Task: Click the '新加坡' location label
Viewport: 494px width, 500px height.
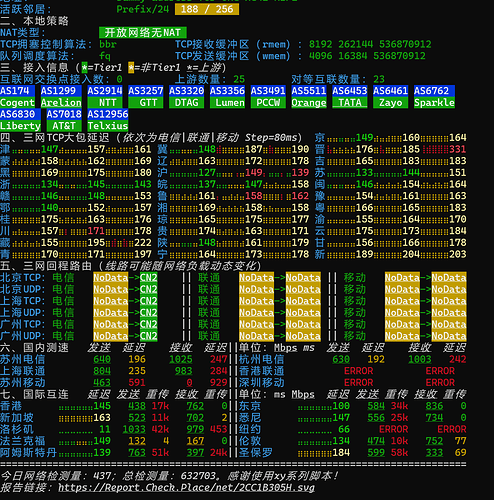Action: coord(17,418)
